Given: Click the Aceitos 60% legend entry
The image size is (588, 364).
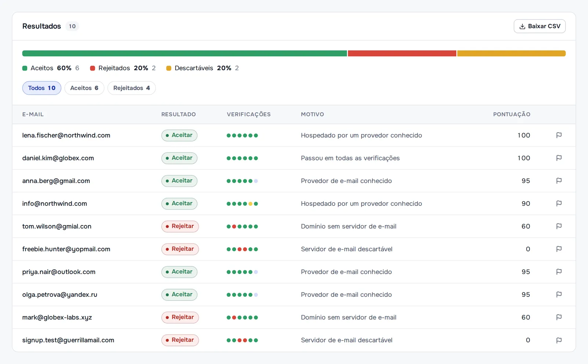Looking at the screenshot, I should tap(51, 68).
